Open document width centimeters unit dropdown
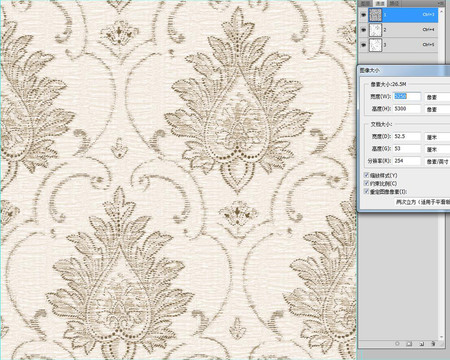The width and height of the screenshot is (450, 360). pyautogui.click(x=437, y=137)
